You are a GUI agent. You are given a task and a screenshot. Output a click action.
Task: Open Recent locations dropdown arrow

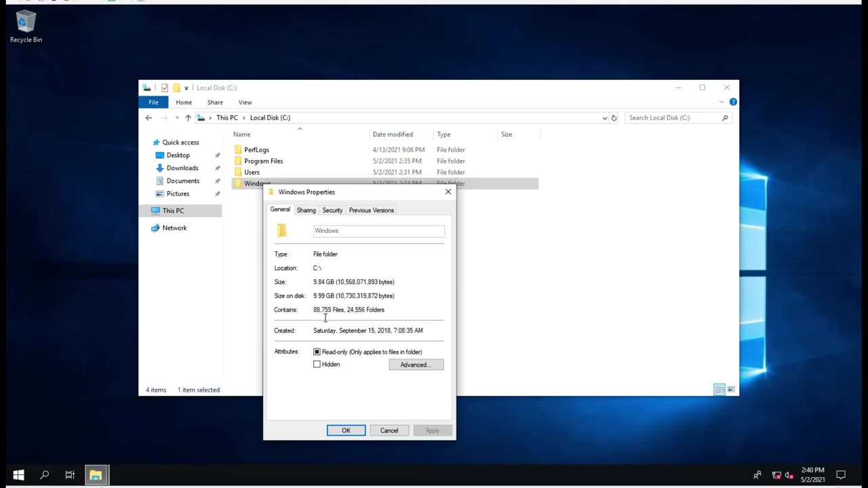point(177,118)
